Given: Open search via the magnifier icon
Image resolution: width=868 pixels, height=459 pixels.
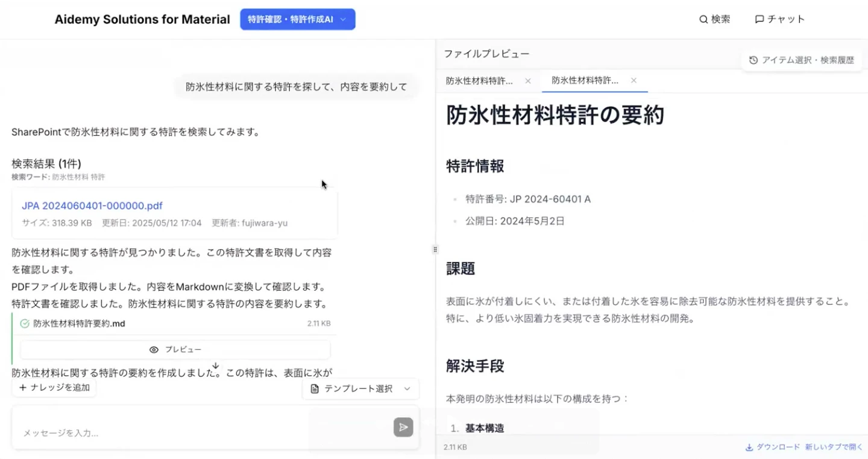Looking at the screenshot, I should tap(702, 19).
